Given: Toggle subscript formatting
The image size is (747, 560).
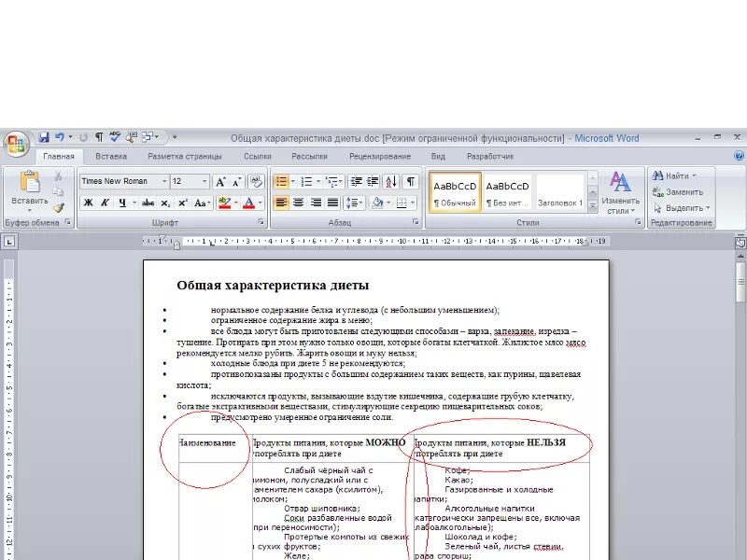Looking at the screenshot, I should click(165, 203).
